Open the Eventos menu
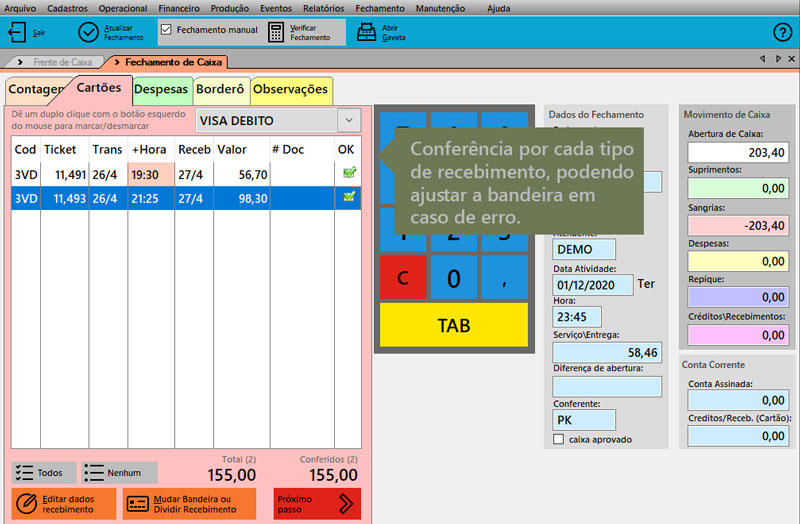Image resolution: width=800 pixels, height=524 pixels. pos(276,8)
